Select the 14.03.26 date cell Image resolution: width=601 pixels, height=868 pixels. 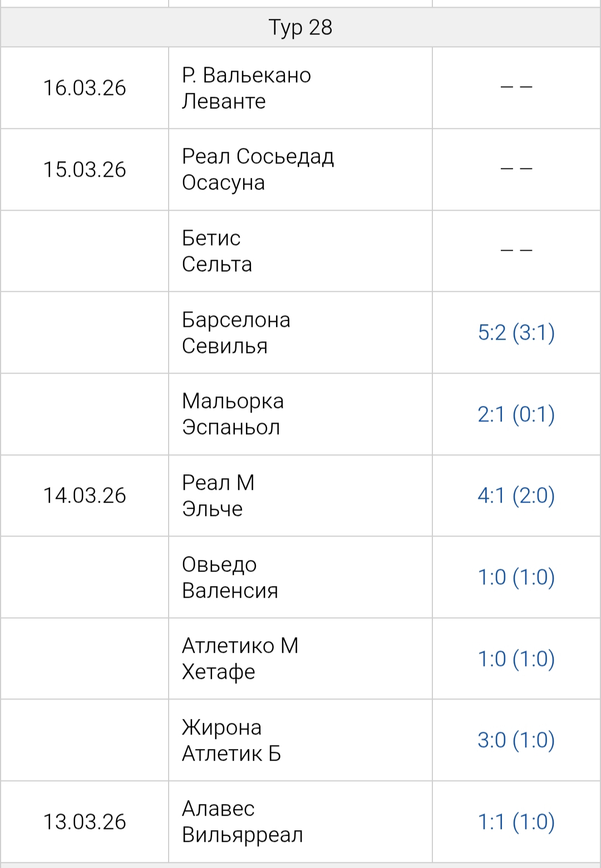pyautogui.click(x=85, y=495)
